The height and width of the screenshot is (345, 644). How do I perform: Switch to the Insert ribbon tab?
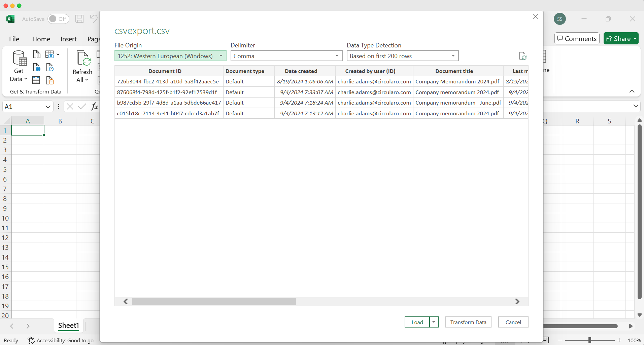[68, 39]
